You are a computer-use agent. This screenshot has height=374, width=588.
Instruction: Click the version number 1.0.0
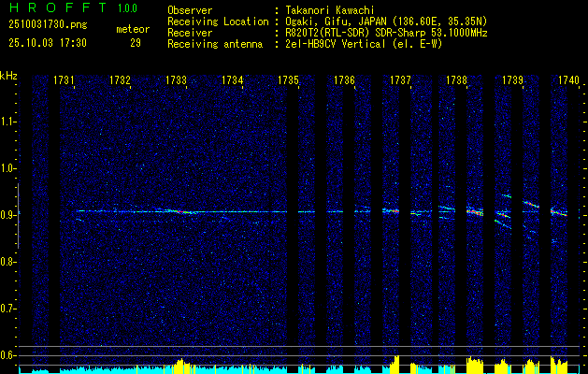click(127, 8)
